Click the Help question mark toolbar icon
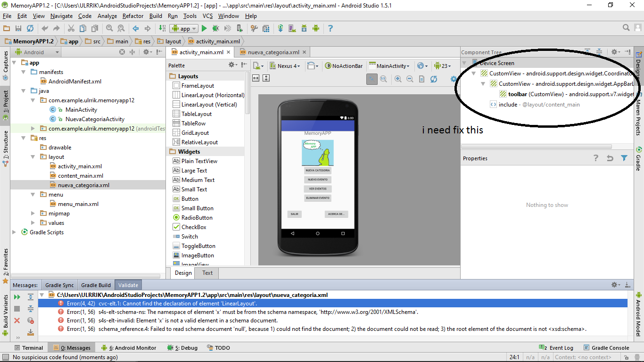Image resolution: width=644 pixels, height=362 pixels. tap(330, 29)
